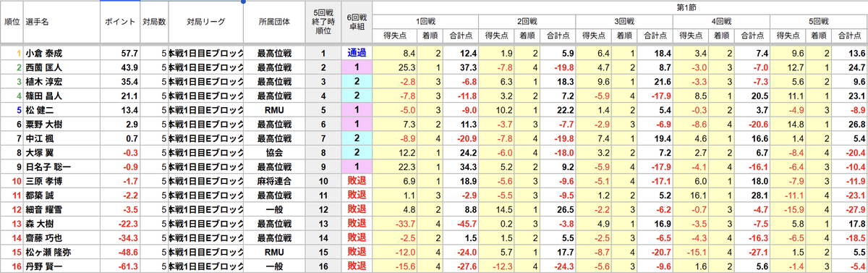Select 松 健二's RMU organization cell

point(274,111)
